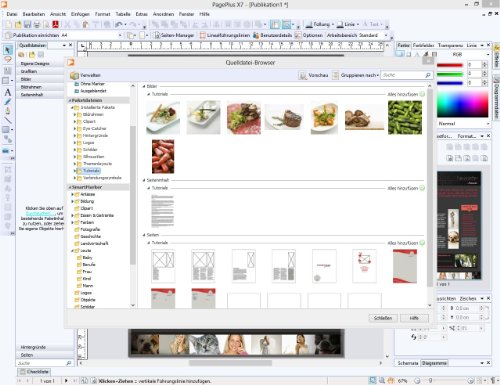Pick a color in the RGB spectrum
This screenshot has width=500, height=385.
tap(462, 103)
